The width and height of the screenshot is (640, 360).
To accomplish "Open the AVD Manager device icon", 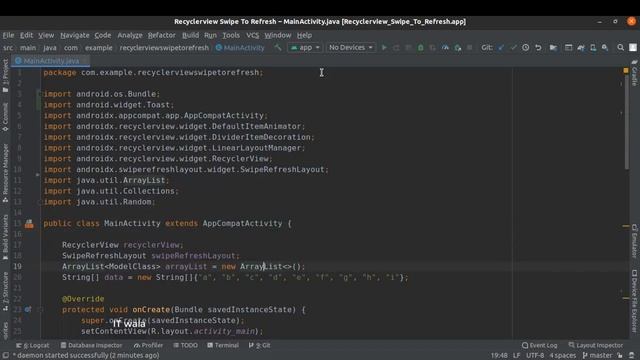I will [x=593, y=48].
